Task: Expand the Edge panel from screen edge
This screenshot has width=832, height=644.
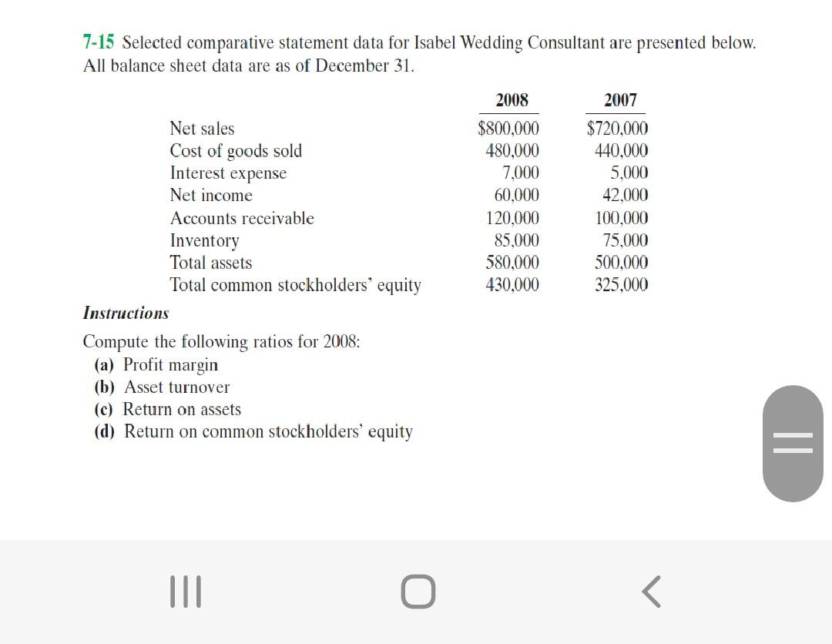Action: [x=793, y=444]
